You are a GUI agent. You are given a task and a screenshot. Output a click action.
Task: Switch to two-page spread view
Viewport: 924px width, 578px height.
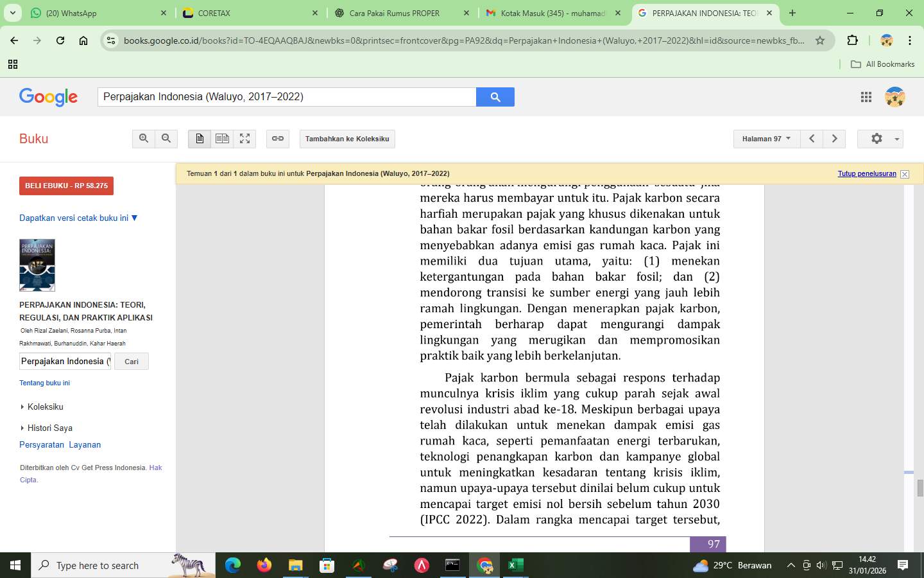tap(222, 139)
